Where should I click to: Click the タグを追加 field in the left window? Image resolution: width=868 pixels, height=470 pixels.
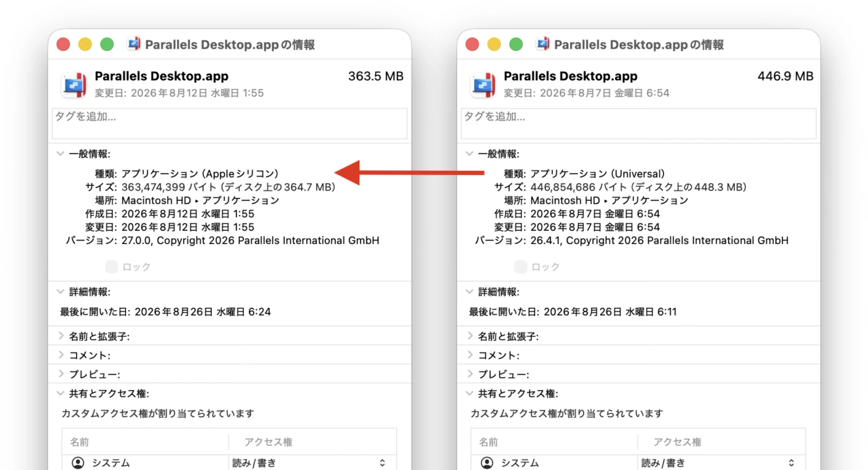(230, 123)
